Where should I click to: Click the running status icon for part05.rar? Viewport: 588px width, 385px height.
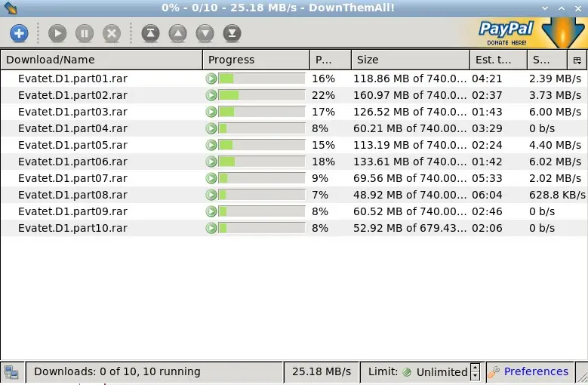211,145
